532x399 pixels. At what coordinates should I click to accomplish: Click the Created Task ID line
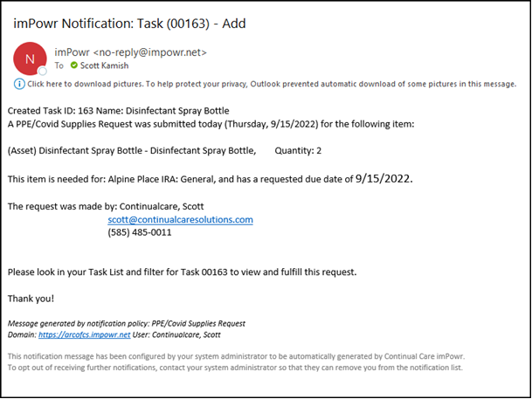tap(119, 111)
